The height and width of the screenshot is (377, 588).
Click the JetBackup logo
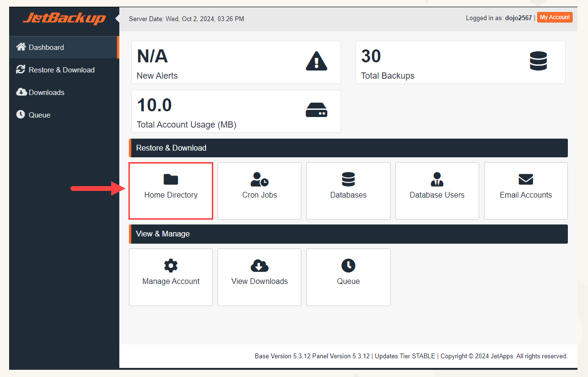point(63,19)
